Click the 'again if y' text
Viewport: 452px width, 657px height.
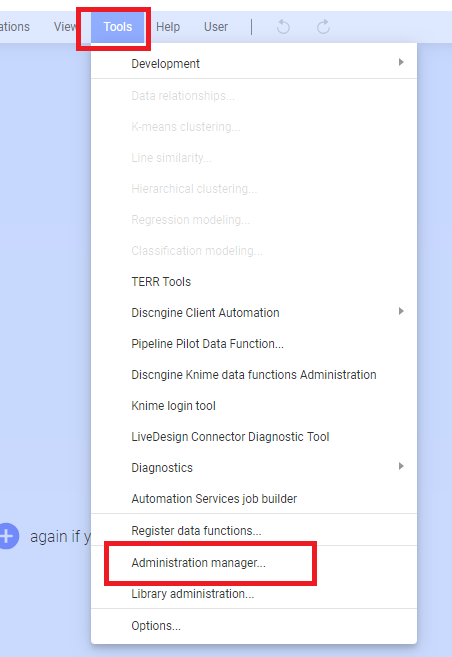point(60,536)
